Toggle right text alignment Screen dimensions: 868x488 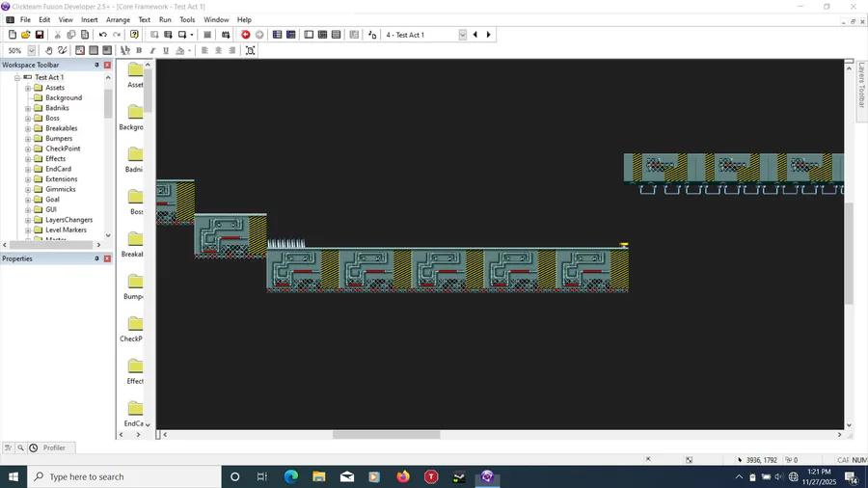(x=231, y=50)
